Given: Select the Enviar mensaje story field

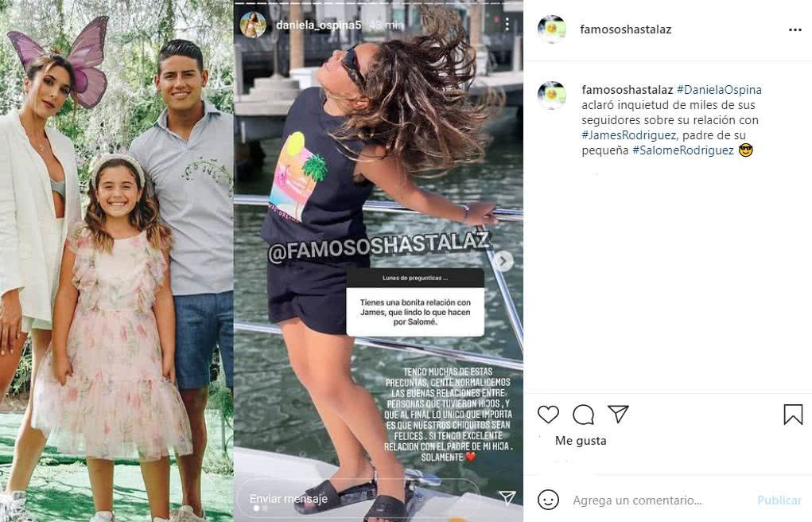Looking at the screenshot, I should (357, 497).
